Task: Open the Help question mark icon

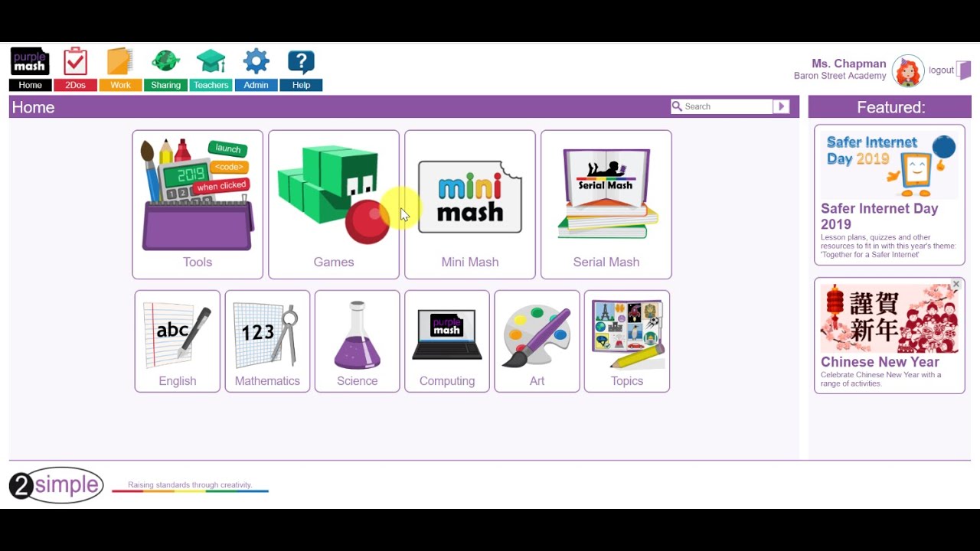Action: click(x=301, y=62)
